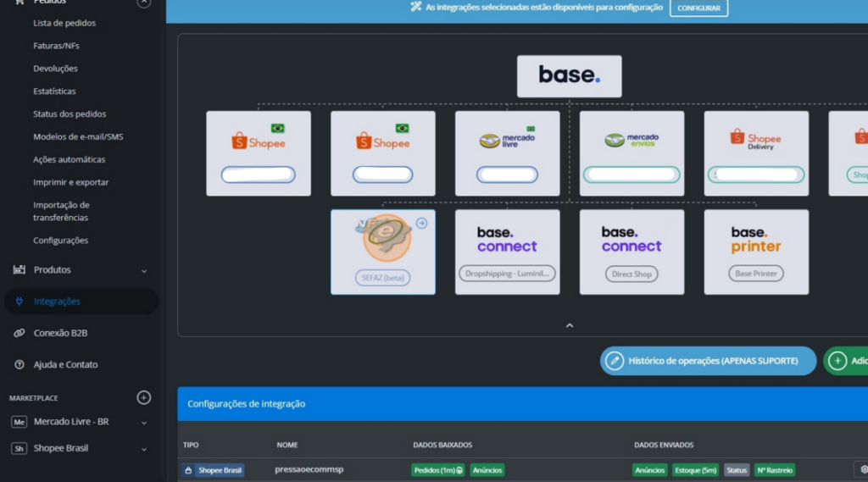
Task: Open Modelos de e-mail/SMS
Action: pos(78,136)
